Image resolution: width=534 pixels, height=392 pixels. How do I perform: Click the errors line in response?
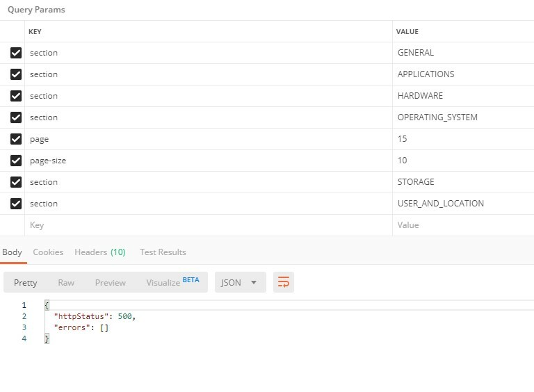(x=81, y=327)
